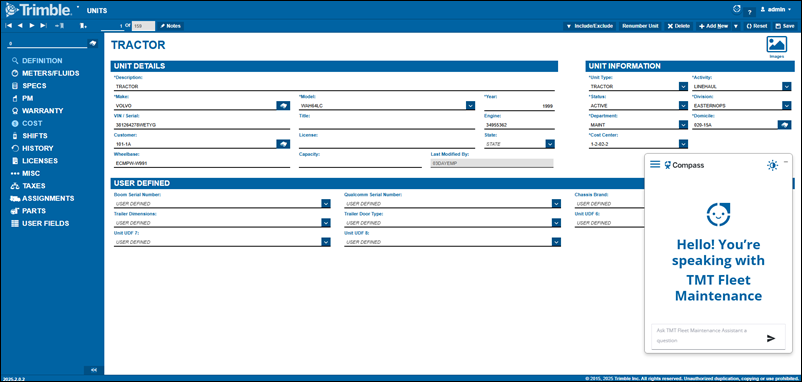The height and width of the screenshot is (382, 802).
Task: Go to first record arrow
Action: (x=9, y=26)
